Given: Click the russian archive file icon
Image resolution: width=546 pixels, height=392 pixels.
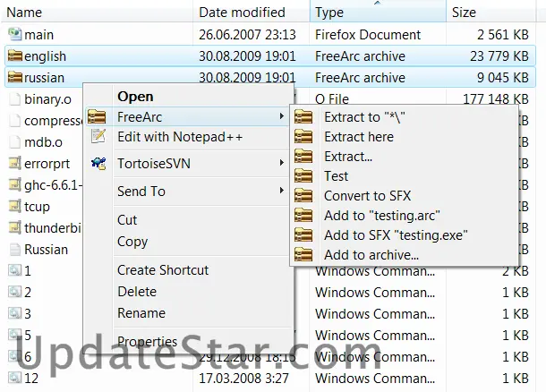Looking at the screenshot, I should coord(15,77).
